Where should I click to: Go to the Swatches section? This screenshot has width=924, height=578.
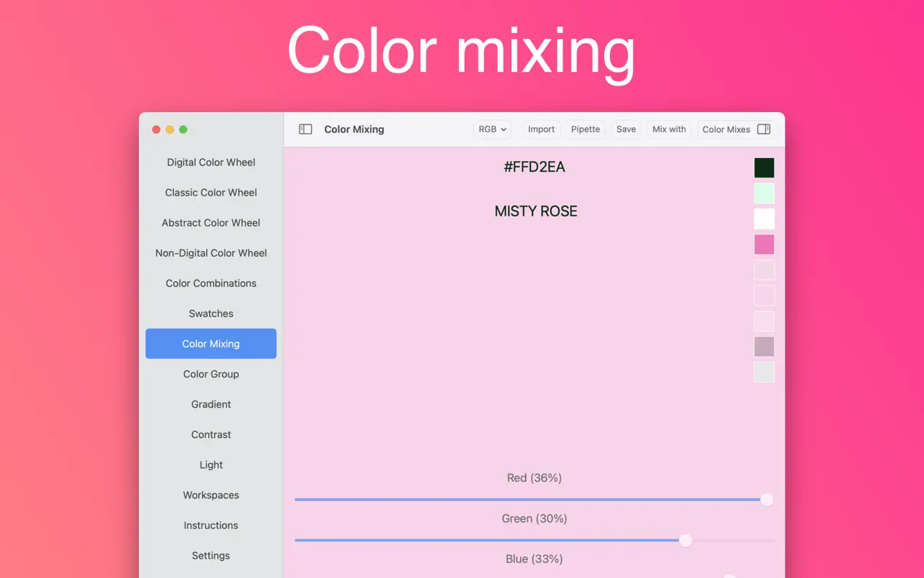pos(211,313)
